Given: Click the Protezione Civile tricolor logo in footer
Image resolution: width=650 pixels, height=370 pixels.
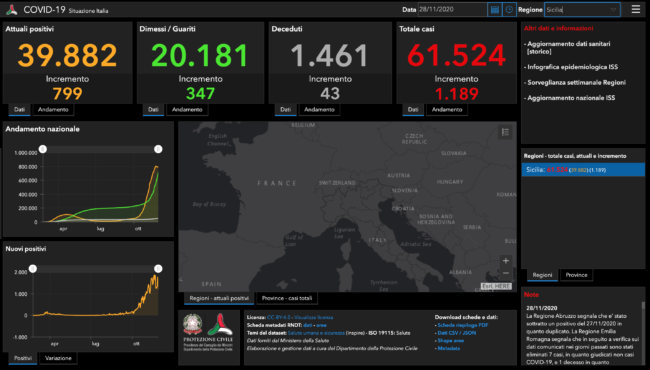Looking at the screenshot, I should 220,324.
